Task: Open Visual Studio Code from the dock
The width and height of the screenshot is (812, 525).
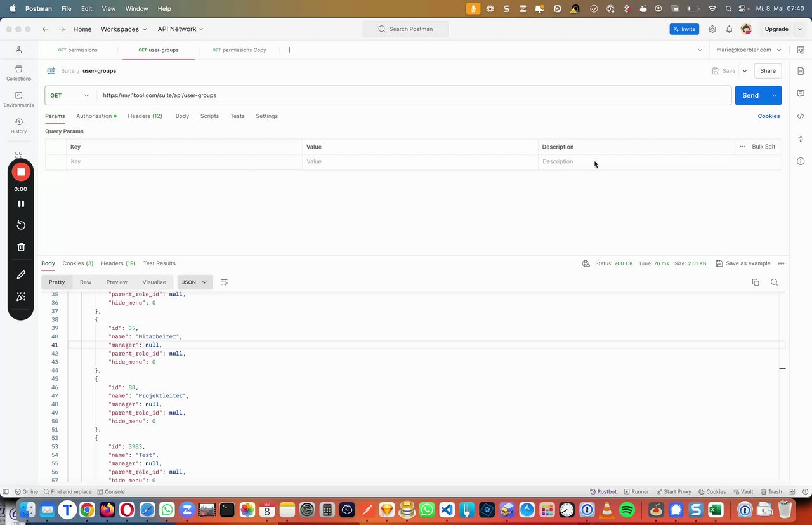Action: [447, 510]
